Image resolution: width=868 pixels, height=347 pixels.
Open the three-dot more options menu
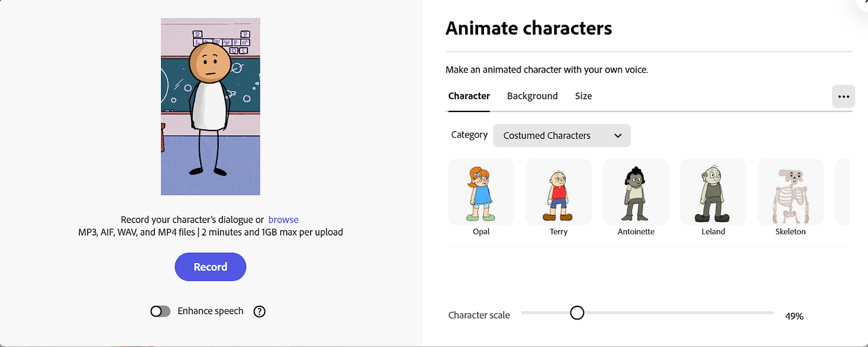[843, 97]
